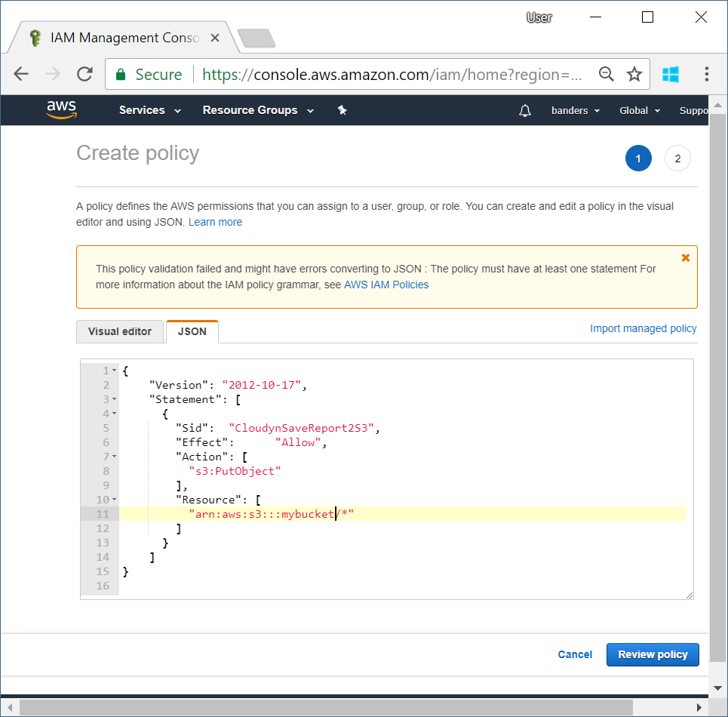Open the banders account dropdown
Viewport: 728px width, 717px height.
pos(576,110)
